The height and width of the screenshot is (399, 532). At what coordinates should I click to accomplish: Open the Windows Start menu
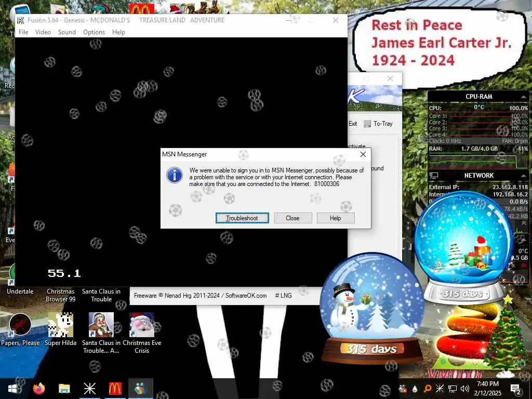point(12,389)
